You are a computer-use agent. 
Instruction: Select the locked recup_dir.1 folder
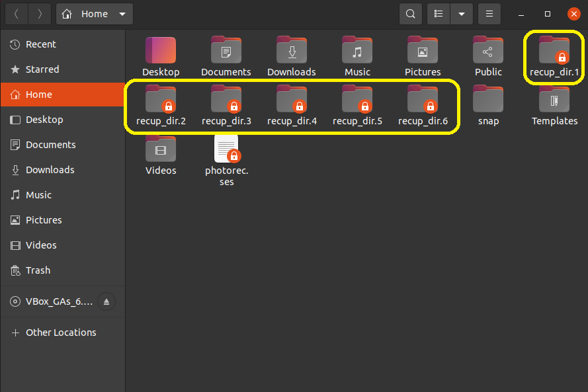[x=554, y=50]
